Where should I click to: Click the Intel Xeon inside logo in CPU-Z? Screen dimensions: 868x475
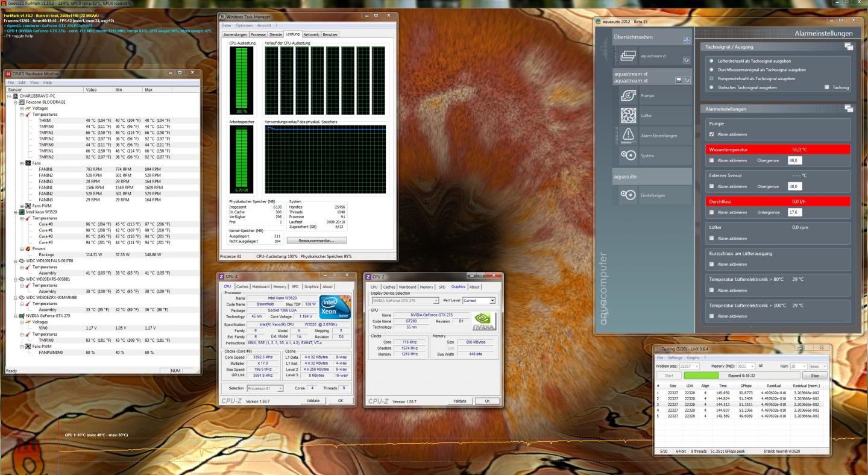tap(336, 307)
